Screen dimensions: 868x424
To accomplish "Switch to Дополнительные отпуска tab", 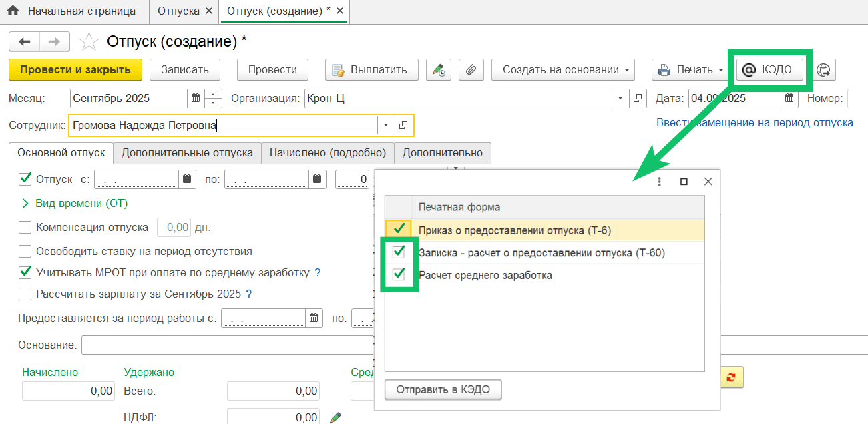I will click(x=187, y=153).
